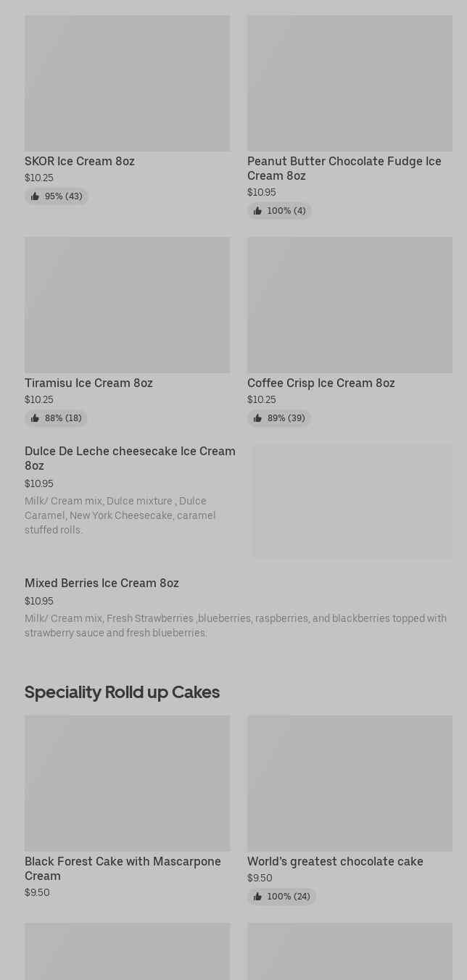This screenshot has height=980, width=467.
Task: Click the SKOR Ice Cream 8oz title
Action: coord(80,161)
